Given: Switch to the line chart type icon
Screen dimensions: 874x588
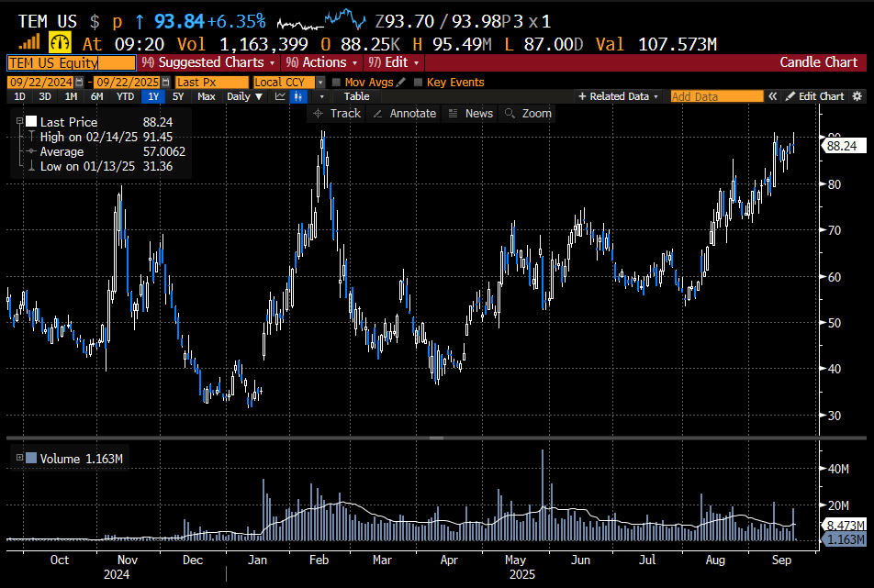Looking at the screenshot, I should 280,96.
